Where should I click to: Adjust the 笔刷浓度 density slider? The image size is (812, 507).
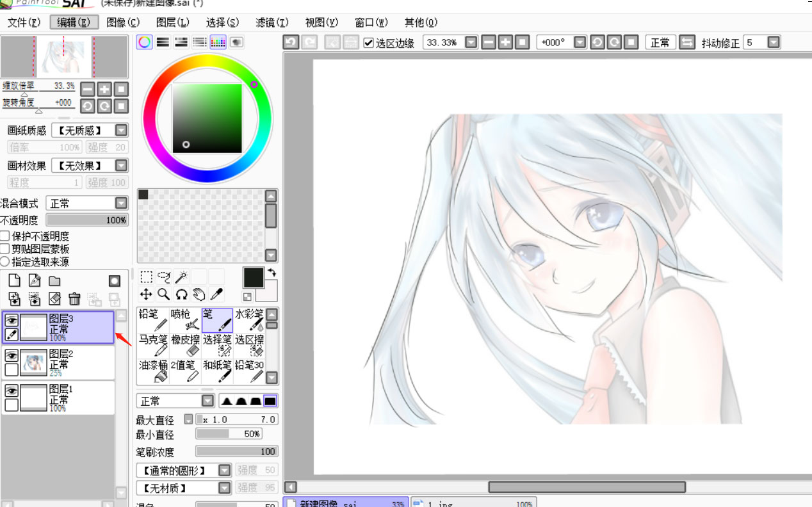click(236, 451)
